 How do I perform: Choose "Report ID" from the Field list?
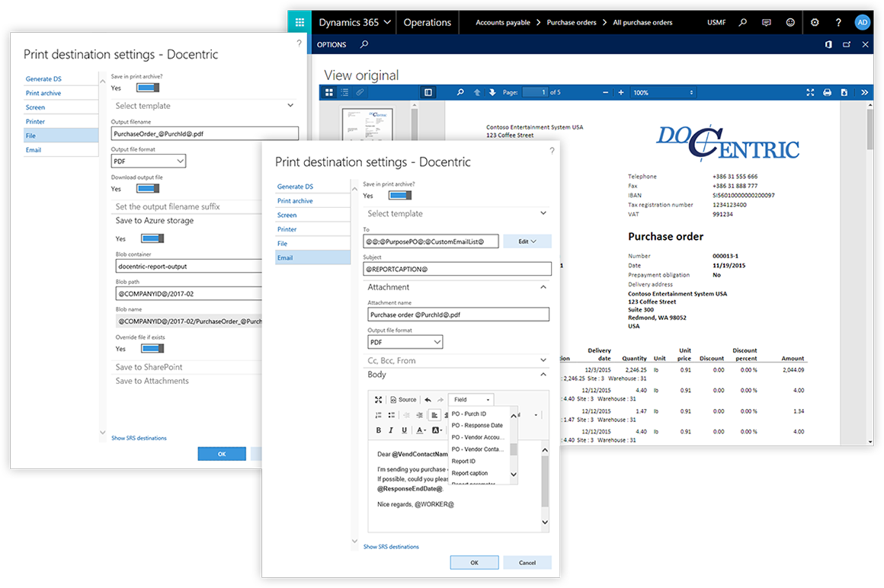[x=463, y=462]
